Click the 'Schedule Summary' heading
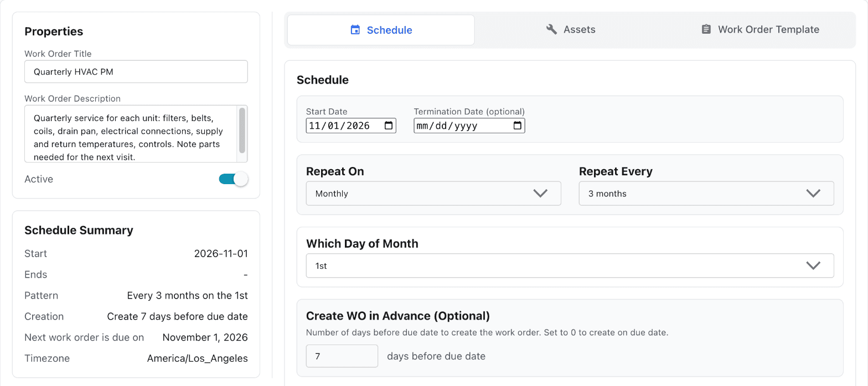Image resolution: width=868 pixels, height=386 pixels. (79, 230)
